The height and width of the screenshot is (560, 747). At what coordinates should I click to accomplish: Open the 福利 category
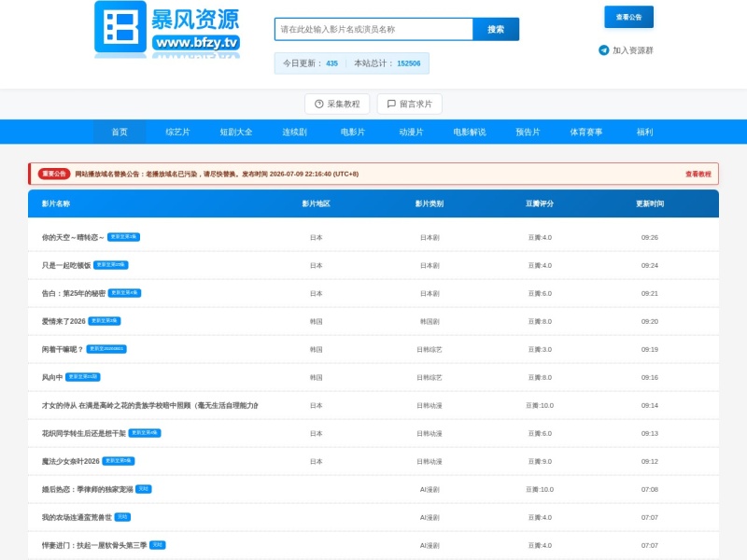[x=644, y=132]
